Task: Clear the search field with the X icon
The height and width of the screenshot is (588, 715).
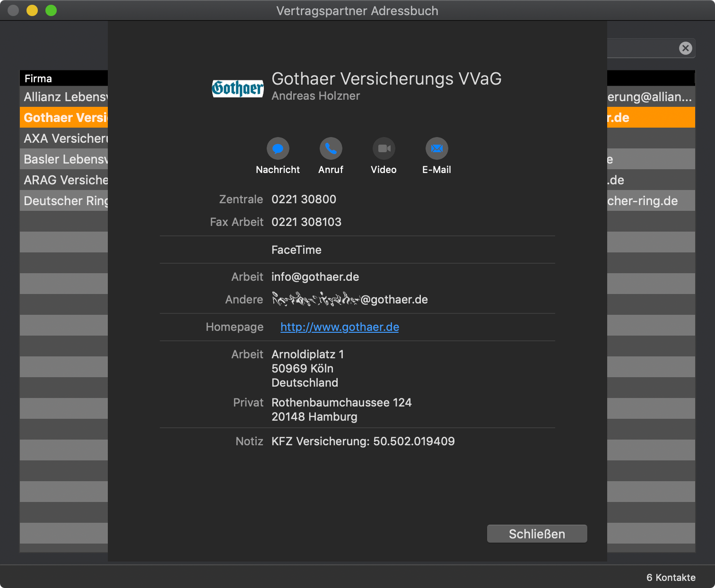Action: point(686,48)
